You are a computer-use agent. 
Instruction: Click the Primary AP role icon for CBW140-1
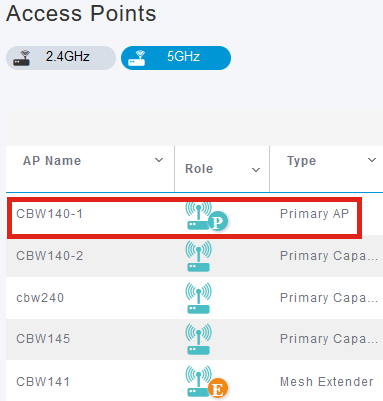(206, 216)
